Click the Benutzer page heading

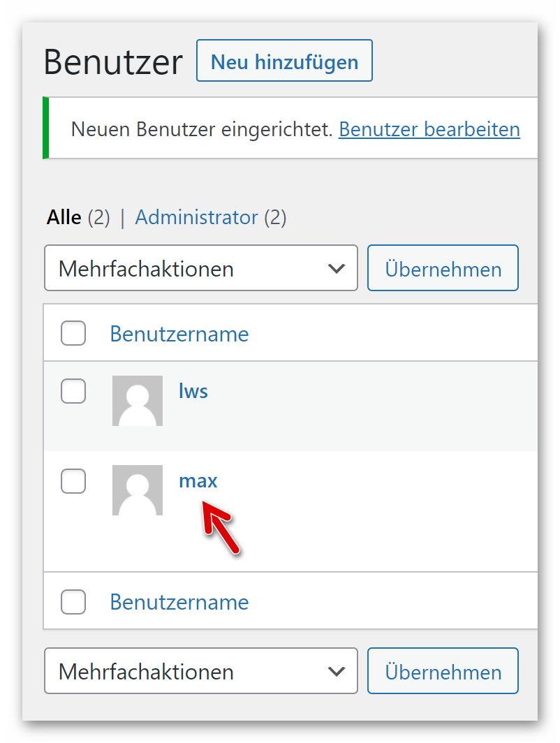tap(113, 62)
